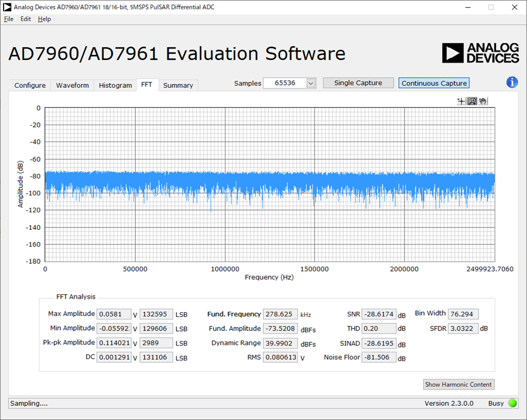Open the blue information icon
Viewport: 527px width, 420px height.
click(x=512, y=82)
